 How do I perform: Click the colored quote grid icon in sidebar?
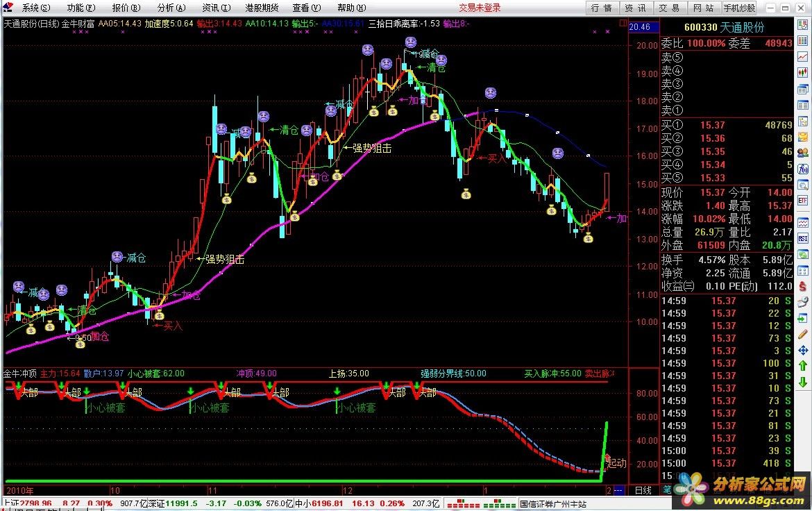click(x=803, y=40)
